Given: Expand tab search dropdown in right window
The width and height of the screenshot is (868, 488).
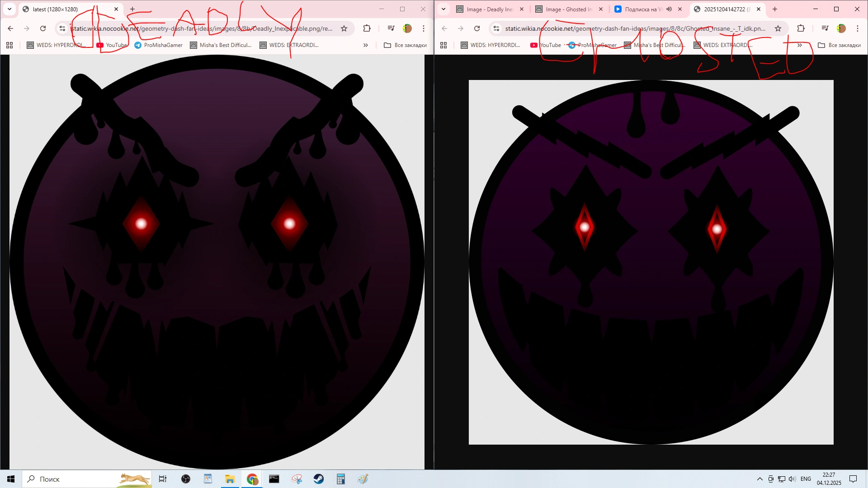Looking at the screenshot, I should coord(443,9).
